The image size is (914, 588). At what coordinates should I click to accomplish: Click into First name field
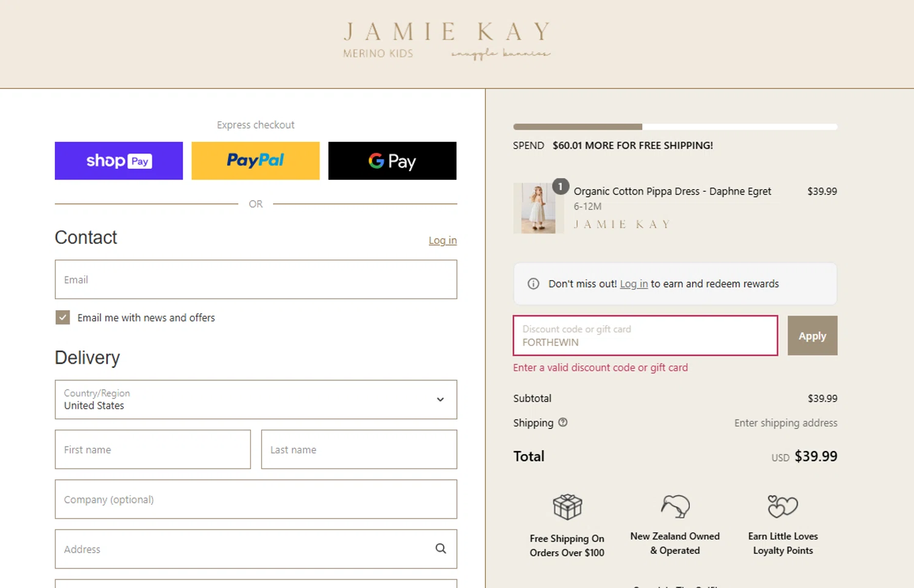click(x=153, y=450)
